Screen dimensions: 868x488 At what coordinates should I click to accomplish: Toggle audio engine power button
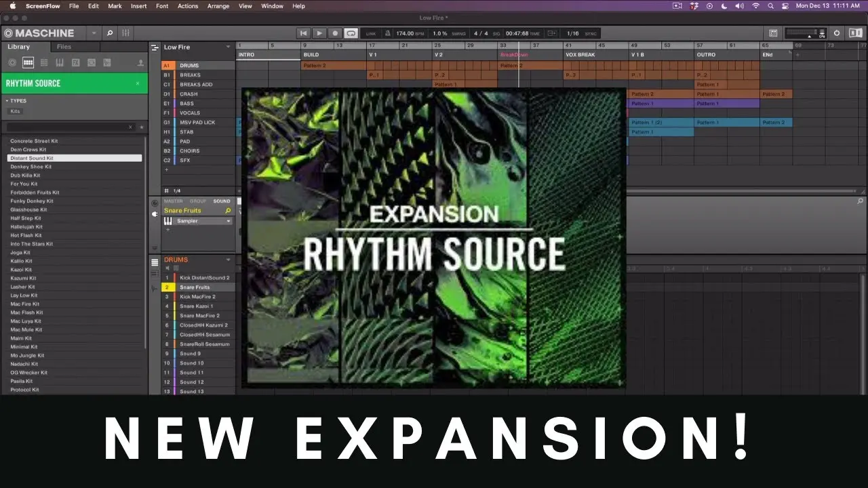[837, 33]
